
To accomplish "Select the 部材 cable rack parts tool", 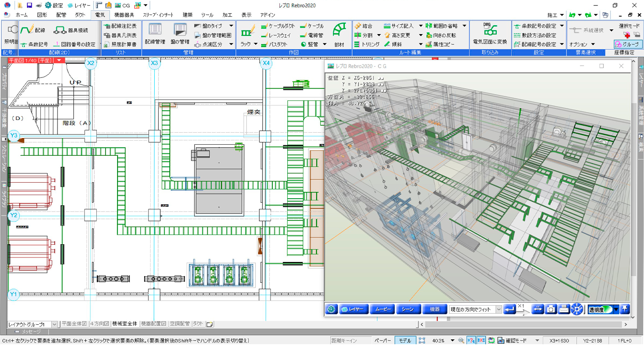I will pos(339,34).
